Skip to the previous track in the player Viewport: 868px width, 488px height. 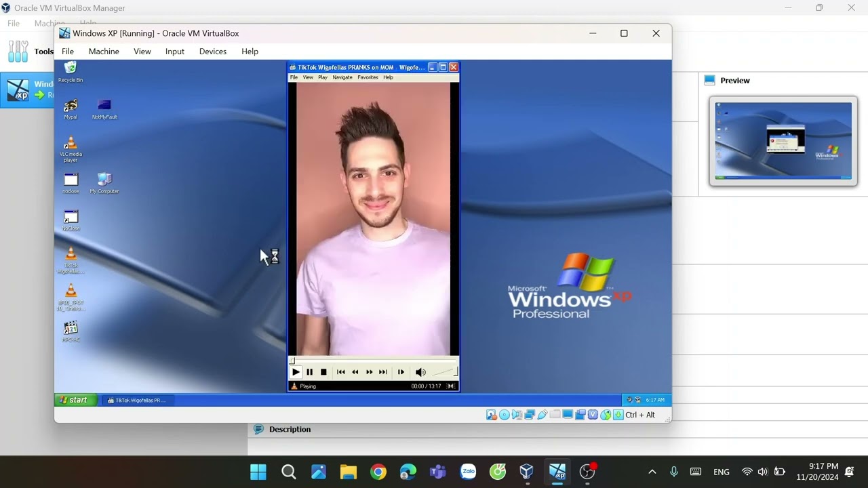coord(341,372)
